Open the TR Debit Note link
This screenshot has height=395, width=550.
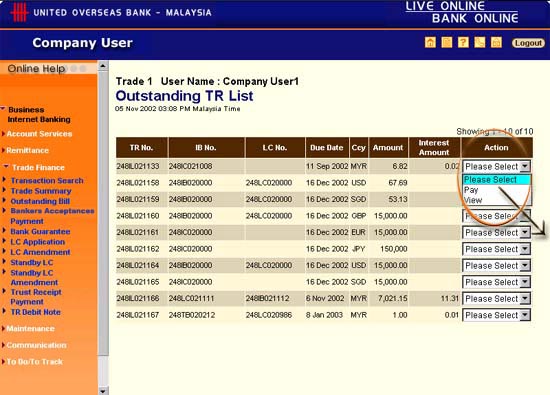35,312
